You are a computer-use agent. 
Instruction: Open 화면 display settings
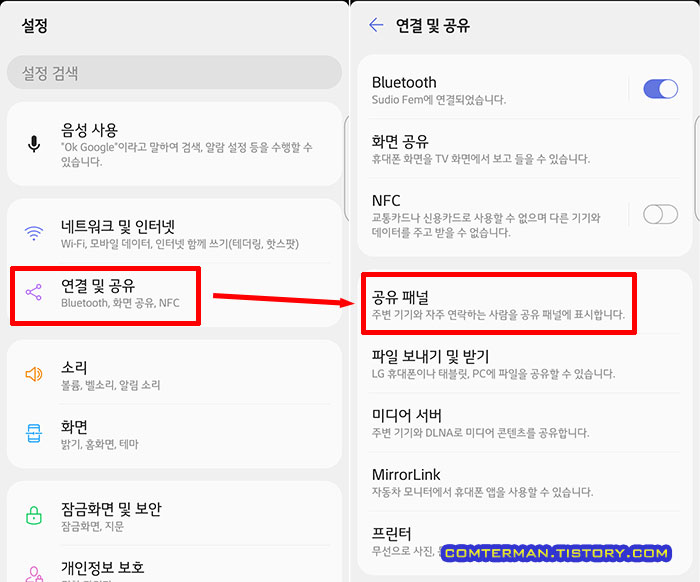(174, 434)
